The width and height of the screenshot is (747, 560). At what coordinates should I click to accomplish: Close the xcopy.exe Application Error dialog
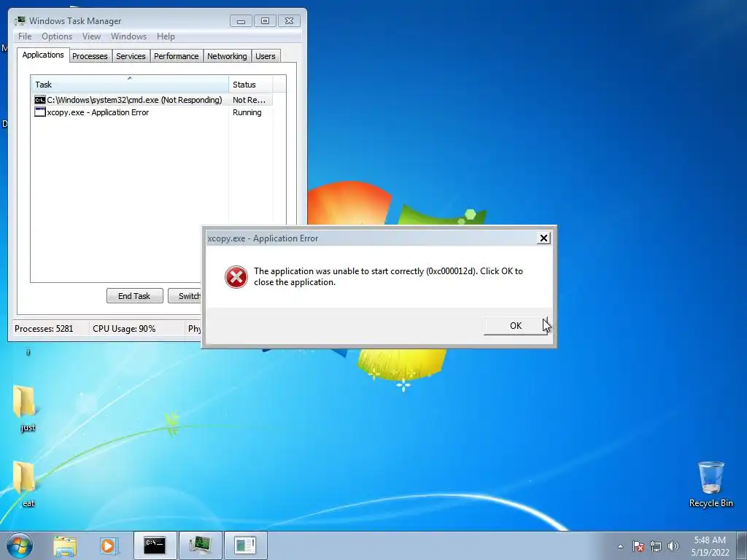click(x=543, y=238)
